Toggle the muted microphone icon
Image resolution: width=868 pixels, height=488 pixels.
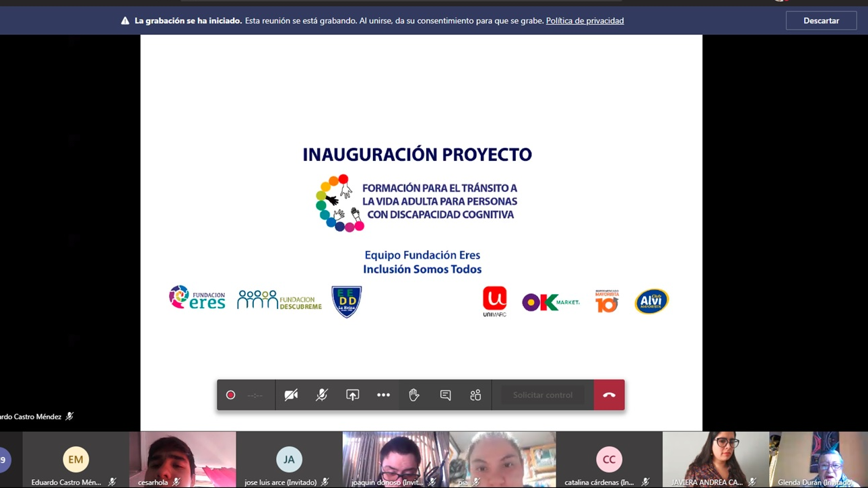click(322, 395)
